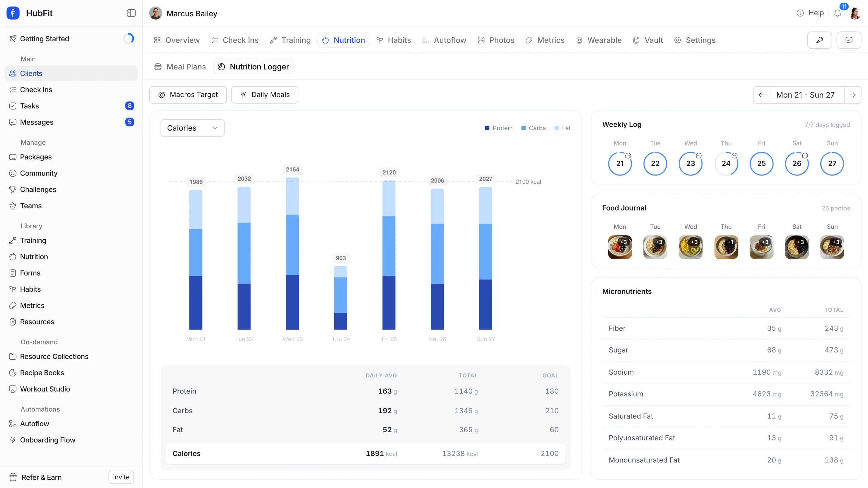
Task: Open comment icon on Wed 23 log
Action: (699, 156)
